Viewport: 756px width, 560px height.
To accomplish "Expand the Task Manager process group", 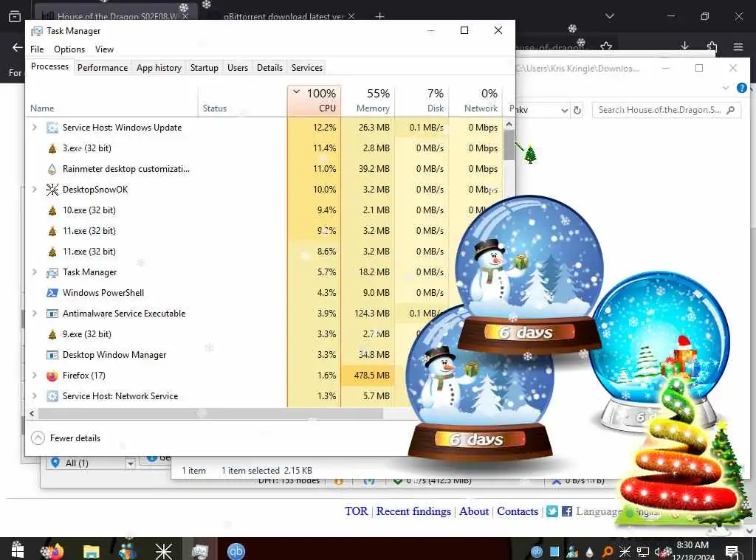I will [x=34, y=272].
